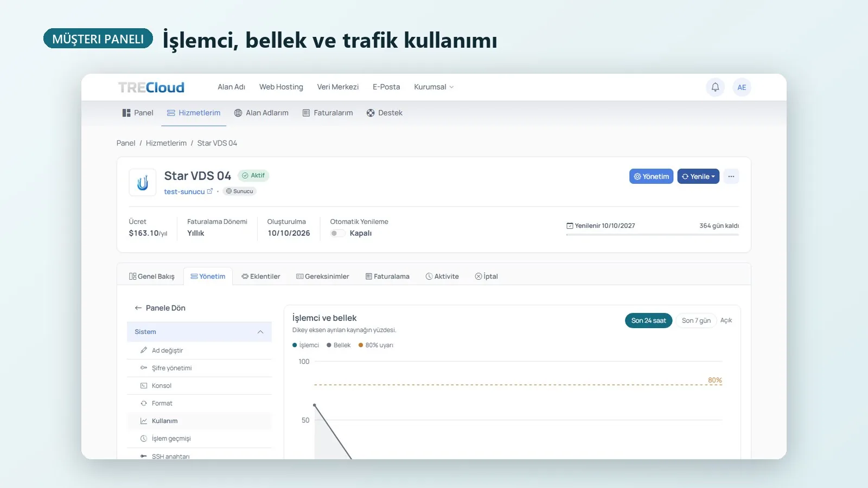The image size is (868, 488).
Task: Click the Star VDS 04 service logo
Action: [x=143, y=183]
